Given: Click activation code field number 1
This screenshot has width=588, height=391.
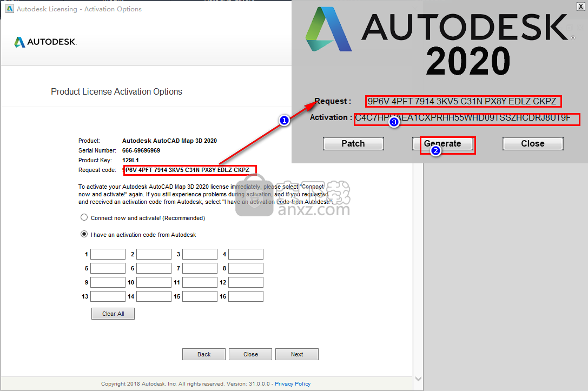Looking at the screenshot, I should 108,254.
